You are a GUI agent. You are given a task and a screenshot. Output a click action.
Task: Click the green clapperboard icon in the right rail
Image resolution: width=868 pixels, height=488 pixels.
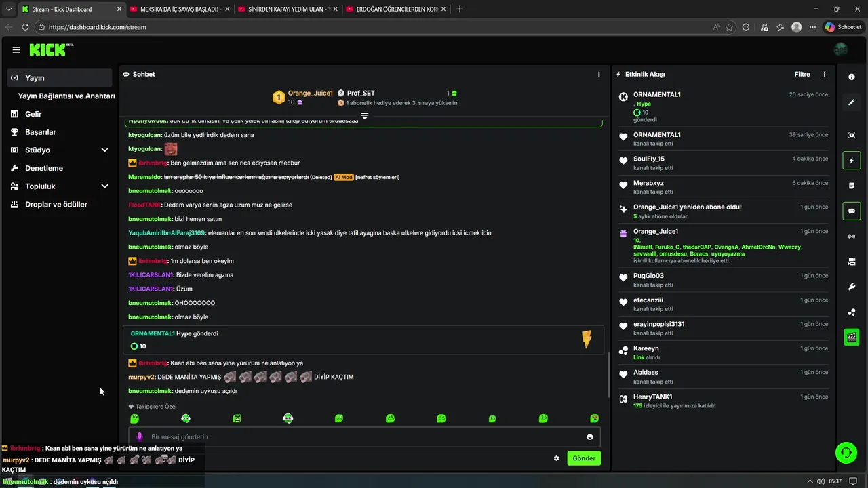(852, 337)
